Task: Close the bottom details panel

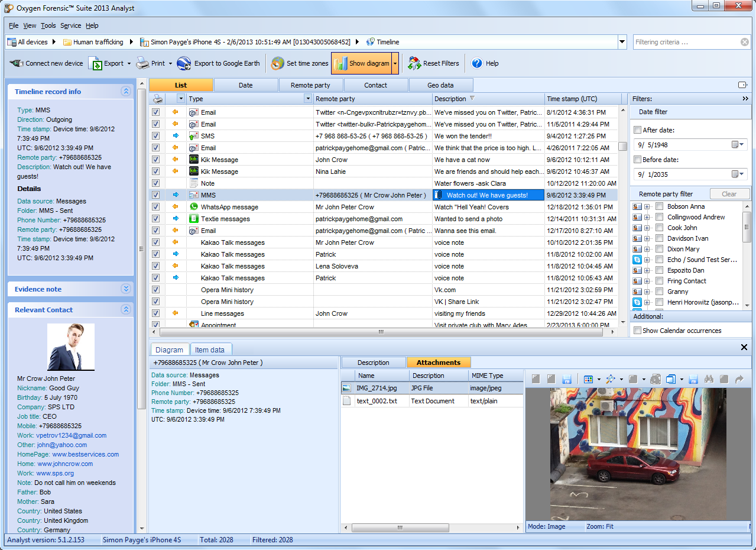Action: click(744, 347)
